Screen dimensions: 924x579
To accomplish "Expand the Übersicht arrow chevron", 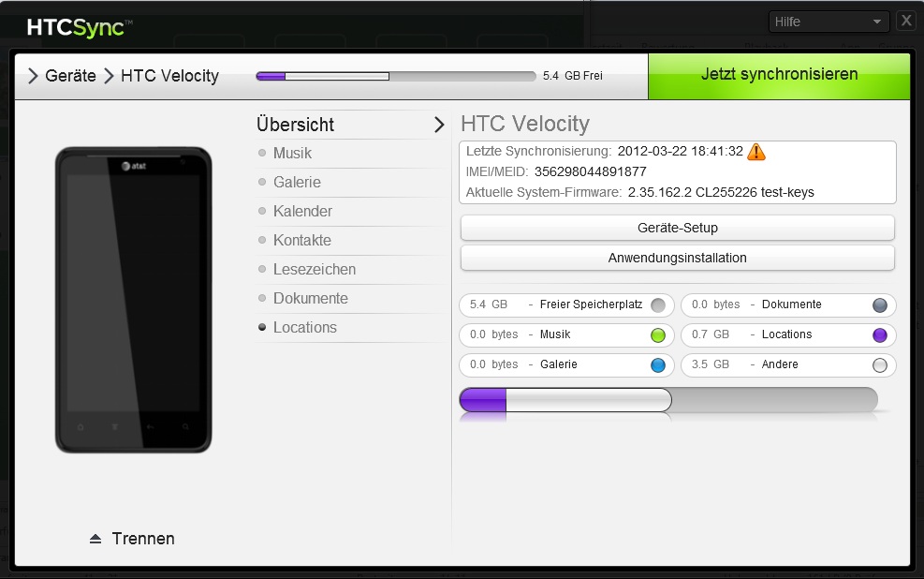I will (438, 125).
